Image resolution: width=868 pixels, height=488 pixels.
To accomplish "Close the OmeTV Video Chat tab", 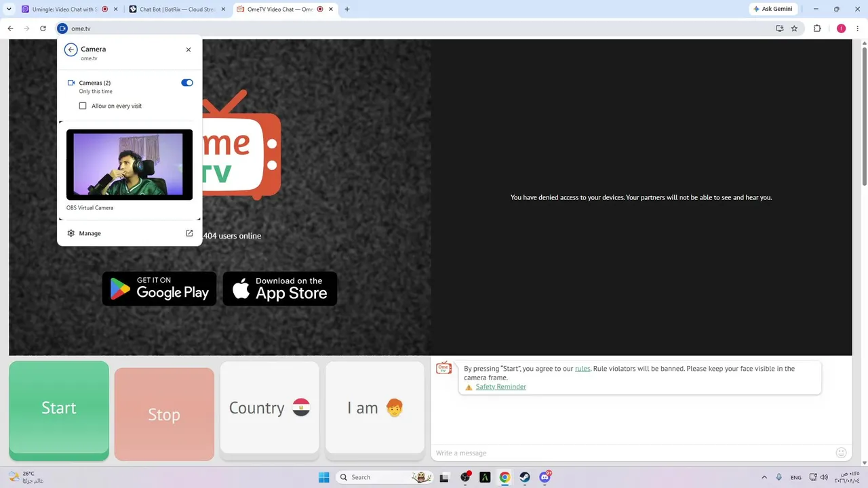I will pyautogui.click(x=330, y=9).
